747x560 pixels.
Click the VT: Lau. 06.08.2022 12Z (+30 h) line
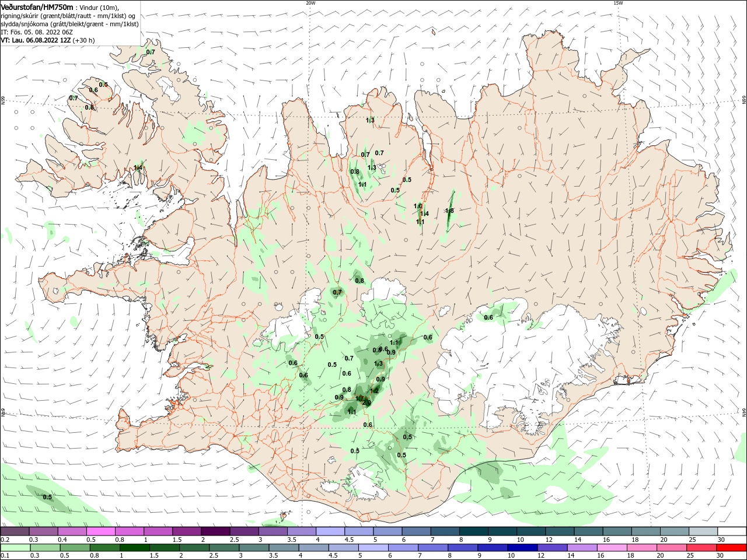[47, 40]
